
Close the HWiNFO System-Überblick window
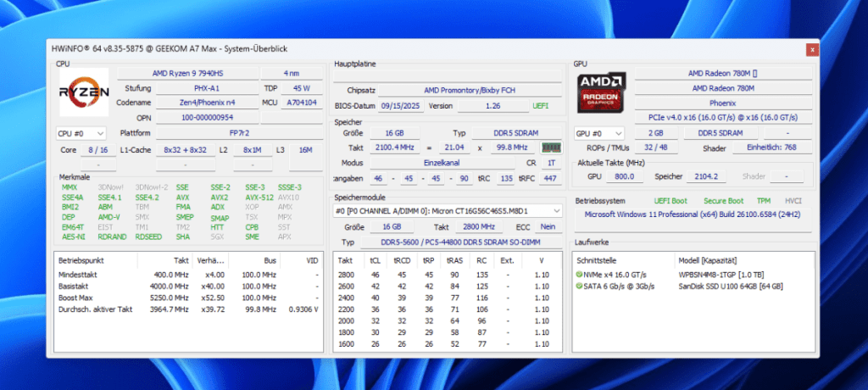(812, 50)
